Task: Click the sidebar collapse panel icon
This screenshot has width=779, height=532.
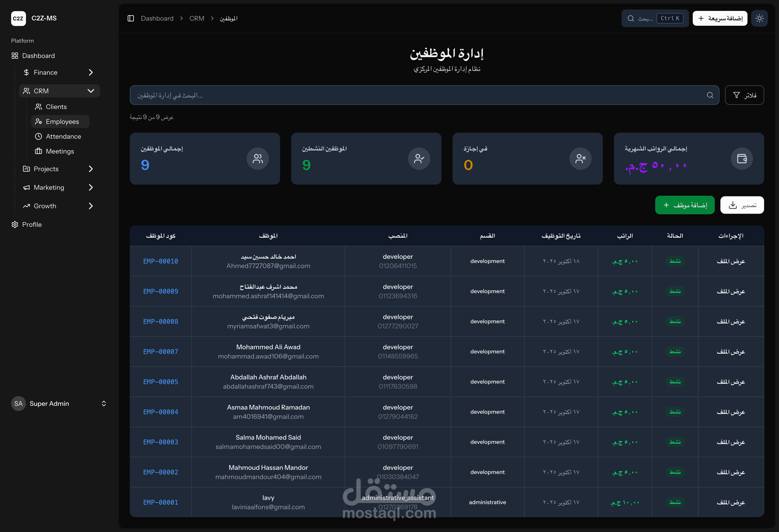Action: 131,19
